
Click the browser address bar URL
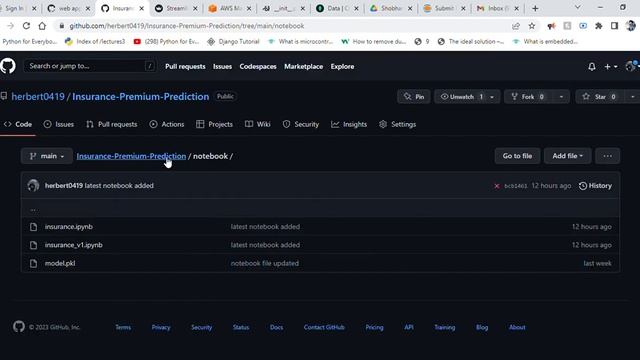tap(187, 26)
